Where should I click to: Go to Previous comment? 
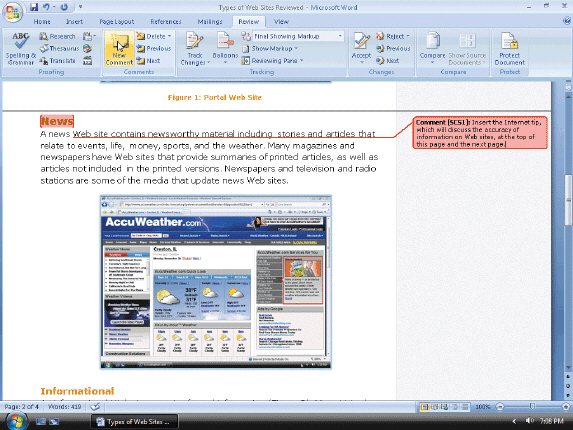(x=153, y=48)
